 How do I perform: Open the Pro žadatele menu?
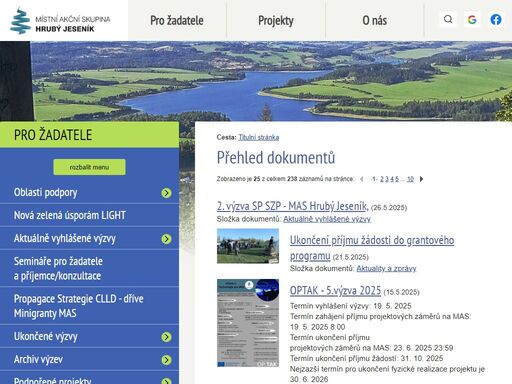coord(177,20)
